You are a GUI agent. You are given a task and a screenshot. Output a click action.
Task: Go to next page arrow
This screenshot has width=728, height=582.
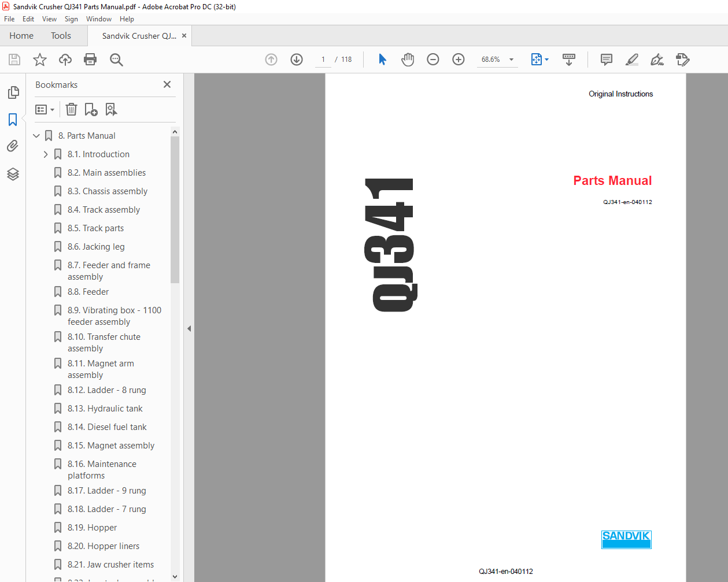pos(297,60)
